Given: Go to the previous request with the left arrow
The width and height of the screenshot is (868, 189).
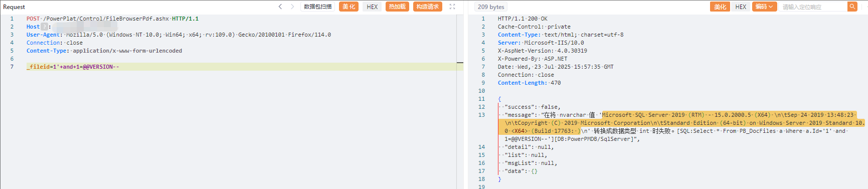Looking at the screenshot, I should [x=280, y=7].
